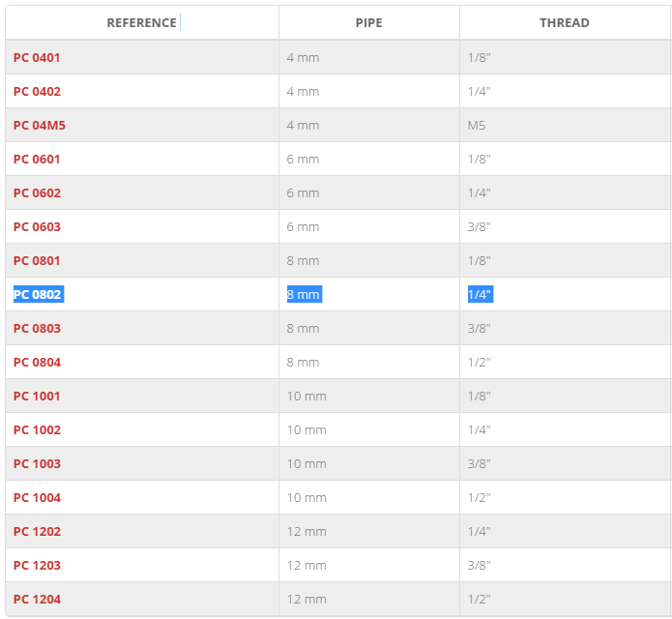The image size is (672, 619).
Task: Click the highlighted 8 mm pipe value
Action: 305,294
